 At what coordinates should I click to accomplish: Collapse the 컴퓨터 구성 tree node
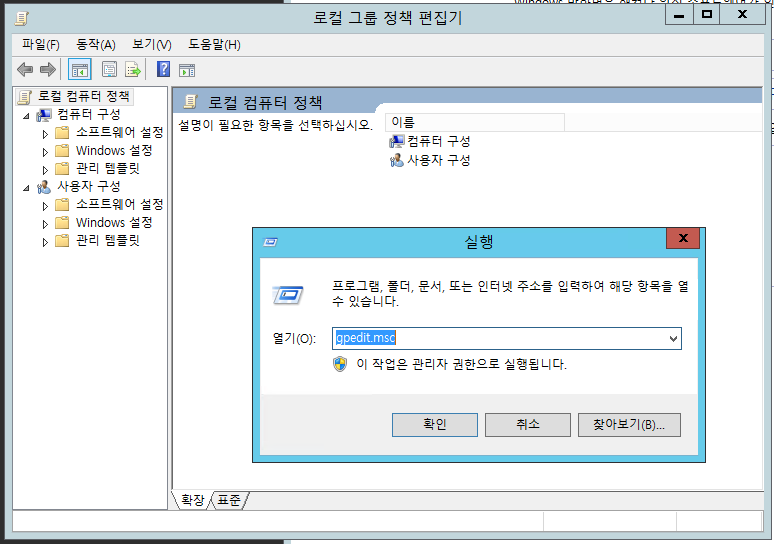pos(27,117)
